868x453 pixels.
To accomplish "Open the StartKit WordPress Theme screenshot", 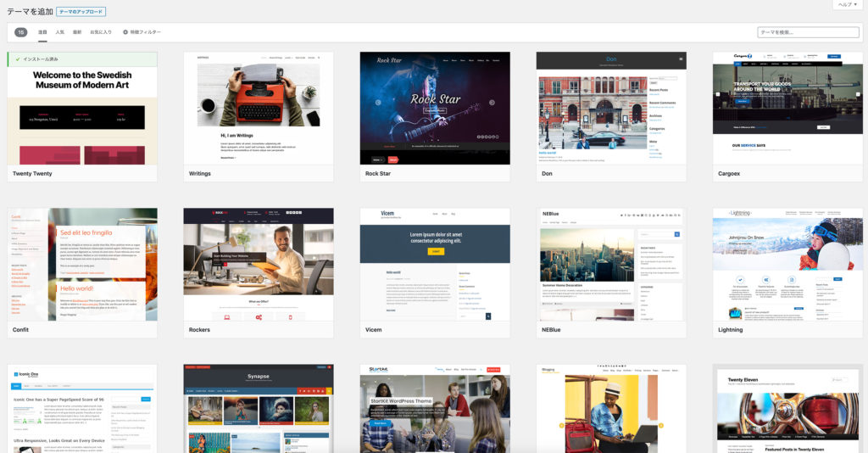I will tap(435, 409).
